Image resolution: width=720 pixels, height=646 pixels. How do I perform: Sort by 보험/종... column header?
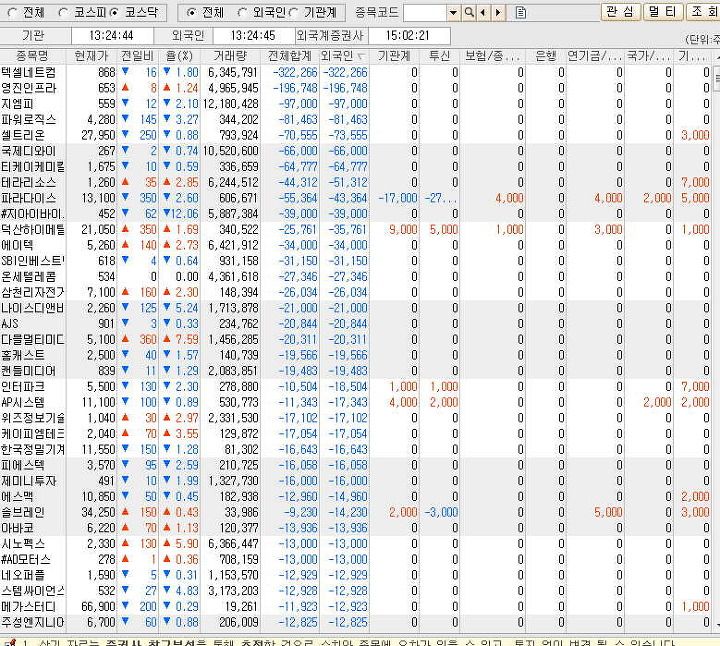pos(492,56)
